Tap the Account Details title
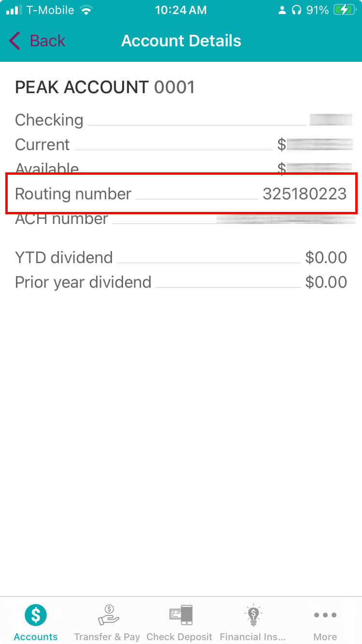The image size is (362, 644). 181,41
